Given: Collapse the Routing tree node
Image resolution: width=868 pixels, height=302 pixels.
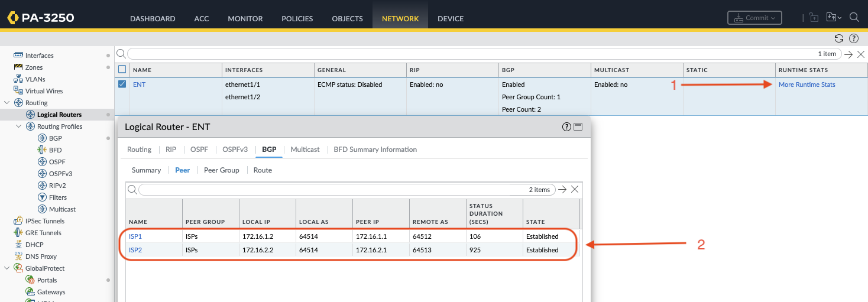Looking at the screenshot, I should (7, 103).
